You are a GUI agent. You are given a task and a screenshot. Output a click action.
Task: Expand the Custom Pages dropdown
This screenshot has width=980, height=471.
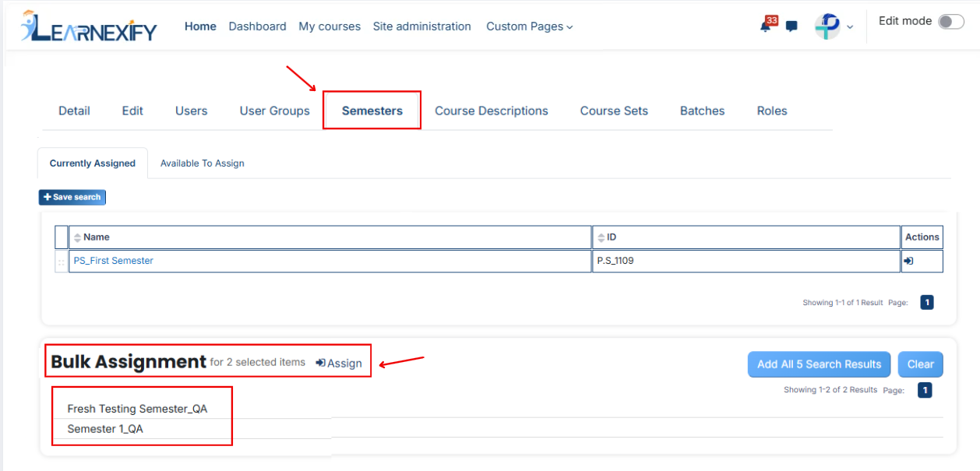click(x=530, y=26)
